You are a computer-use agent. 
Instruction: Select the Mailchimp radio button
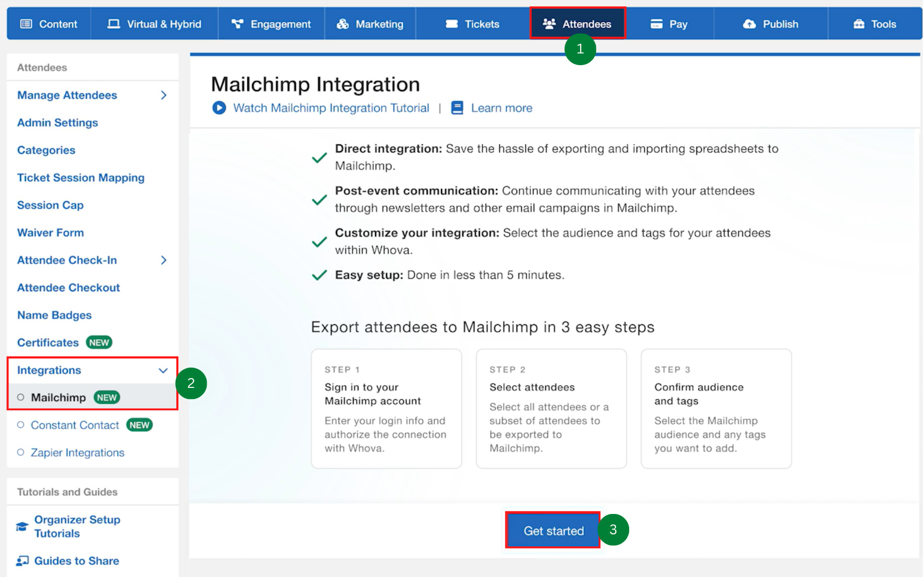[21, 397]
